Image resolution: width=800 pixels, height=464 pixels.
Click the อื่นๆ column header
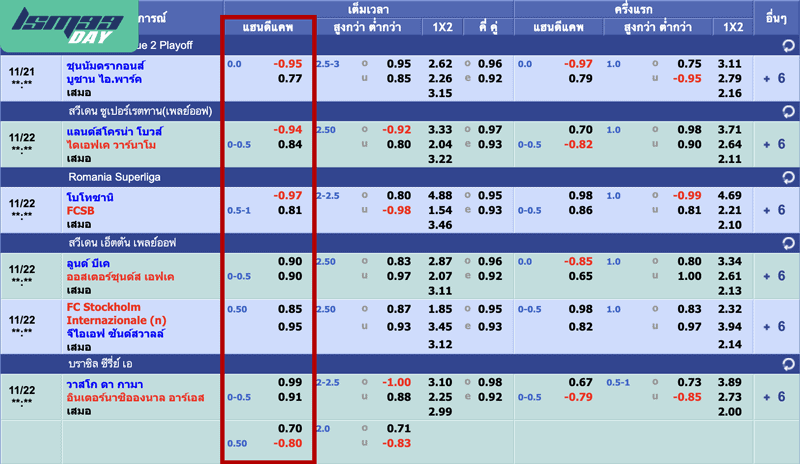coord(776,18)
